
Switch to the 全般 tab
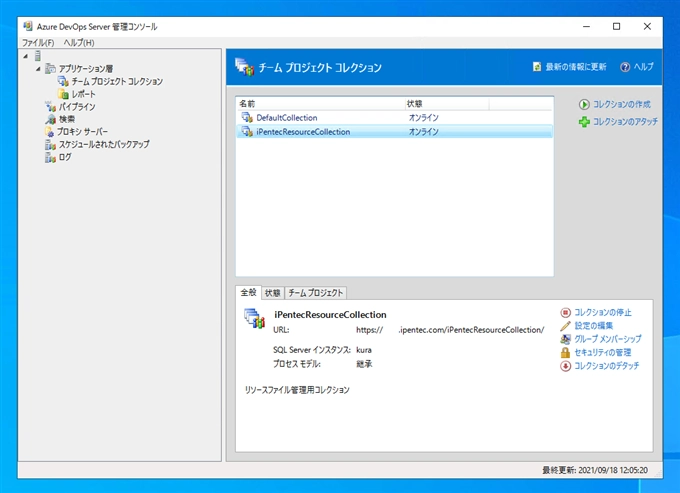248,292
